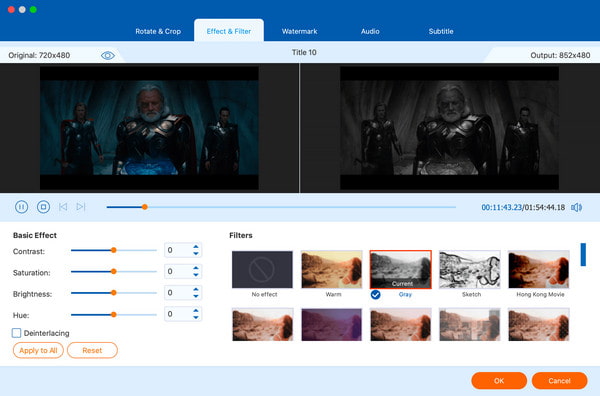This screenshot has height=396, width=600.
Task: Mute the preview volume speaker icon
Action: [576, 207]
